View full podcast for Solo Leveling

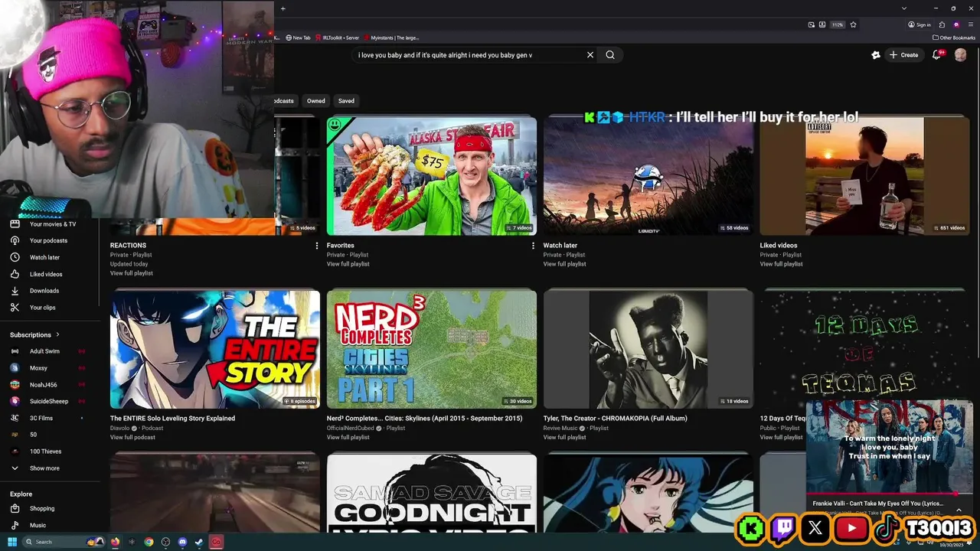pos(132,437)
